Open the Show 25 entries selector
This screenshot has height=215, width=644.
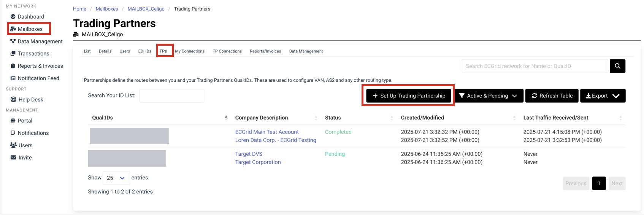point(116,178)
